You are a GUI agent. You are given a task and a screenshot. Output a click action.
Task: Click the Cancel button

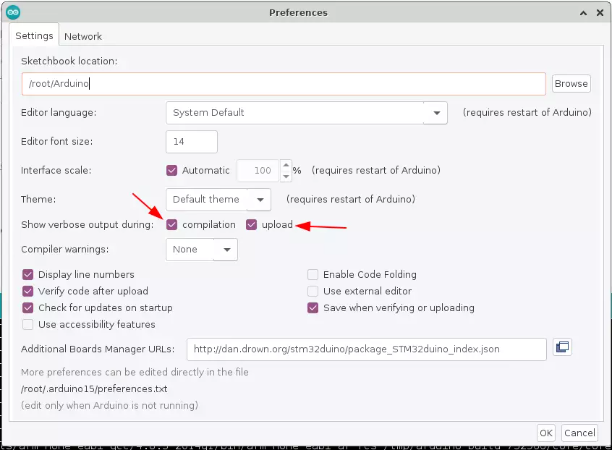[580, 433]
